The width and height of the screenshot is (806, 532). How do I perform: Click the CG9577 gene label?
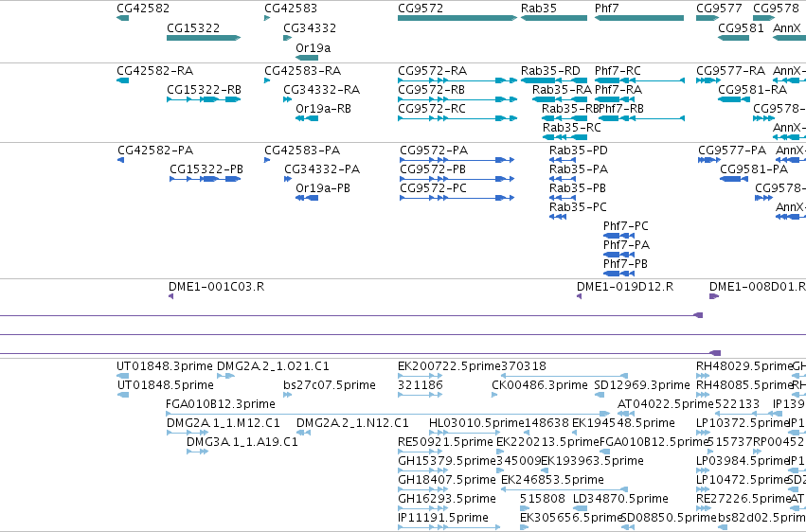coord(719,9)
